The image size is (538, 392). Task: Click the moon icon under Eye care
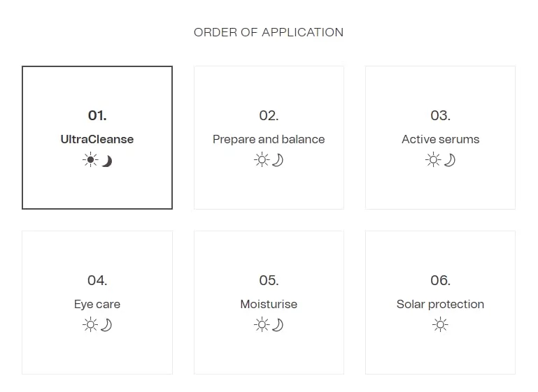point(106,325)
